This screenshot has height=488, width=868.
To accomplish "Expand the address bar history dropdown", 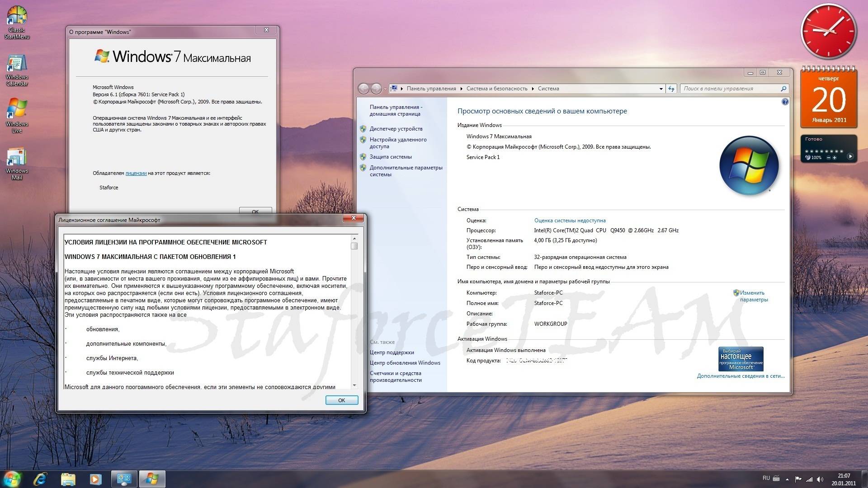I will pos(661,89).
